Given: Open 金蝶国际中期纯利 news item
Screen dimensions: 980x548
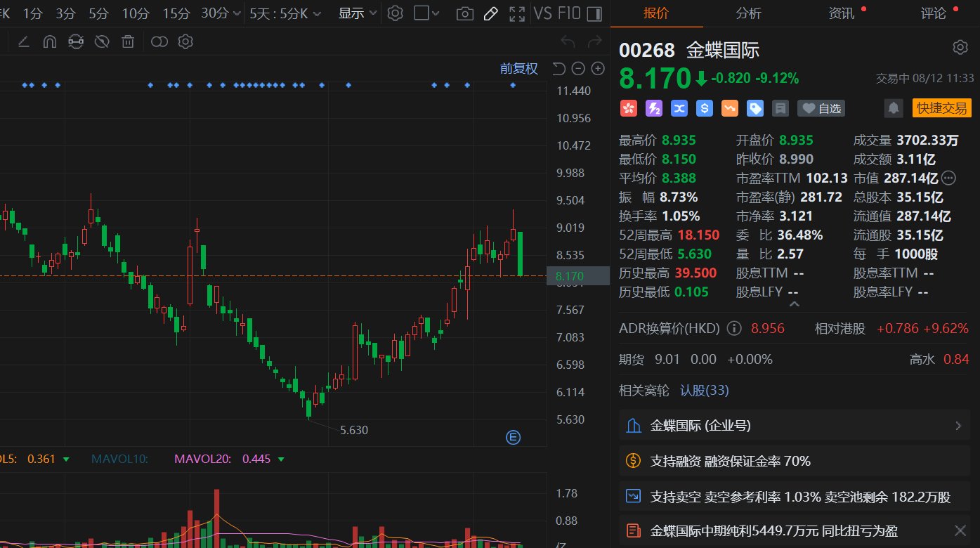Looking at the screenshot, I should tap(774, 531).
